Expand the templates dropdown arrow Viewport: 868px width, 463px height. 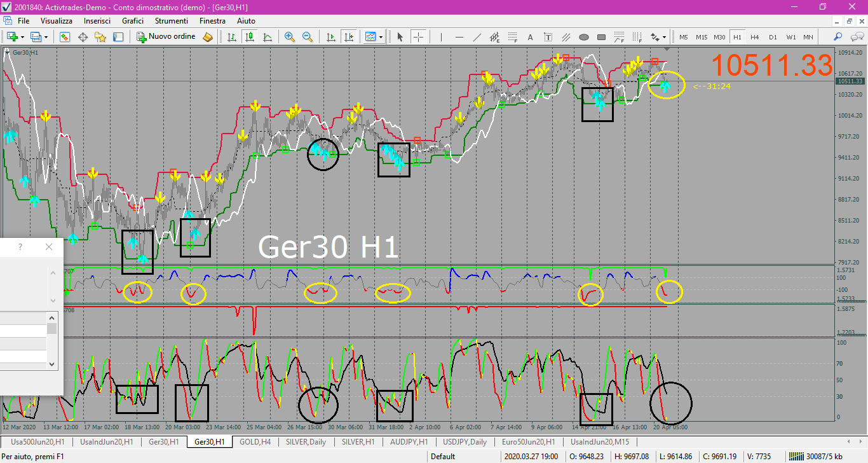[381, 37]
